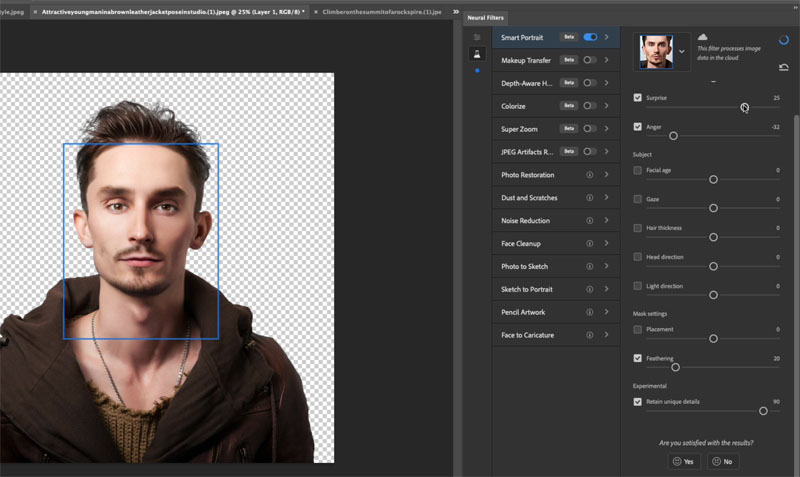Click info icon beside Face to Caricature
The image size is (800, 477).
(590, 335)
